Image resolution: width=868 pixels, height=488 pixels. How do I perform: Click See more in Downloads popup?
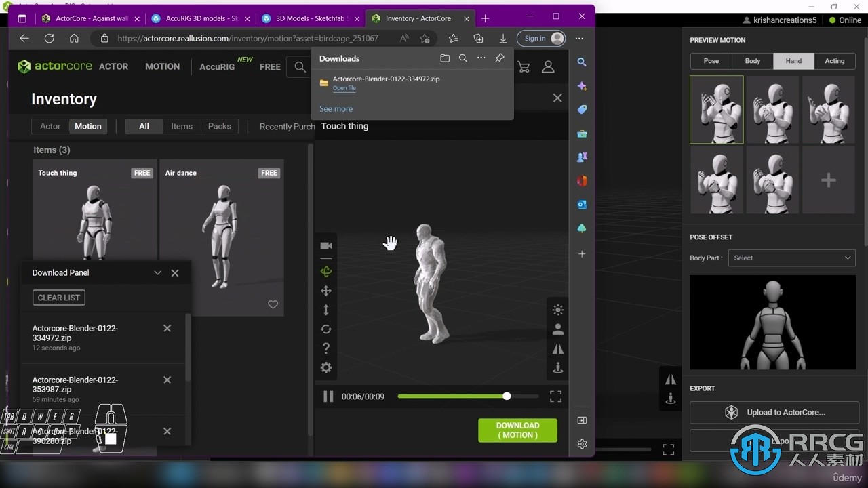(x=336, y=108)
